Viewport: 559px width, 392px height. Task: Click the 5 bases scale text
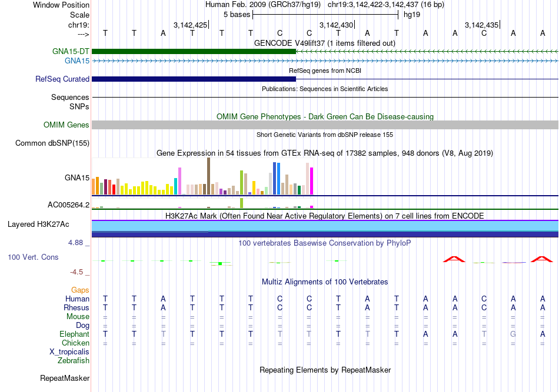coord(237,15)
